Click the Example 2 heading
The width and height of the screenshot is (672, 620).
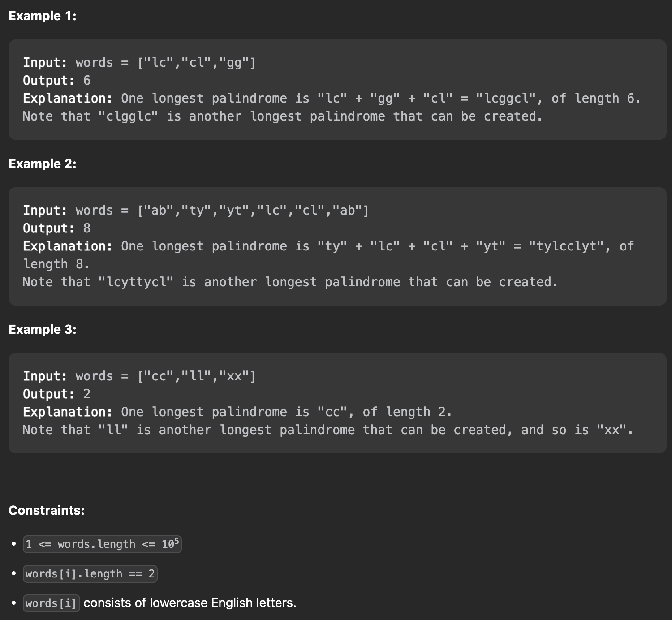(x=43, y=164)
